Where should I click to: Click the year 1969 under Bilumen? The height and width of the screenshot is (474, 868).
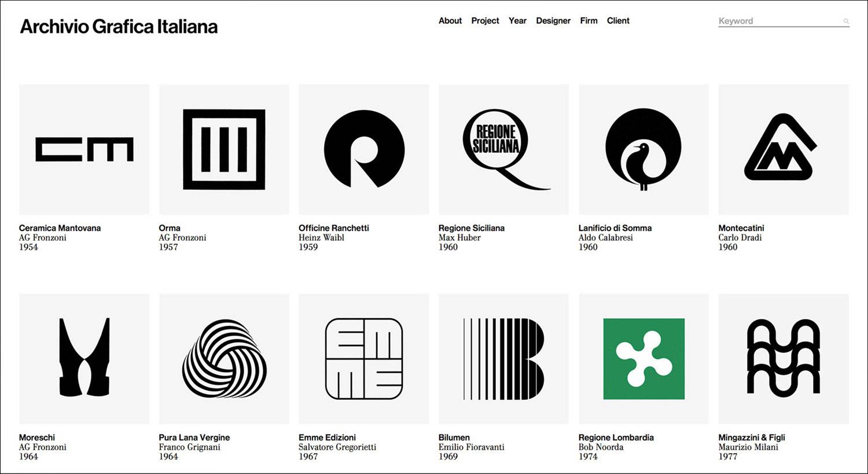point(448,457)
